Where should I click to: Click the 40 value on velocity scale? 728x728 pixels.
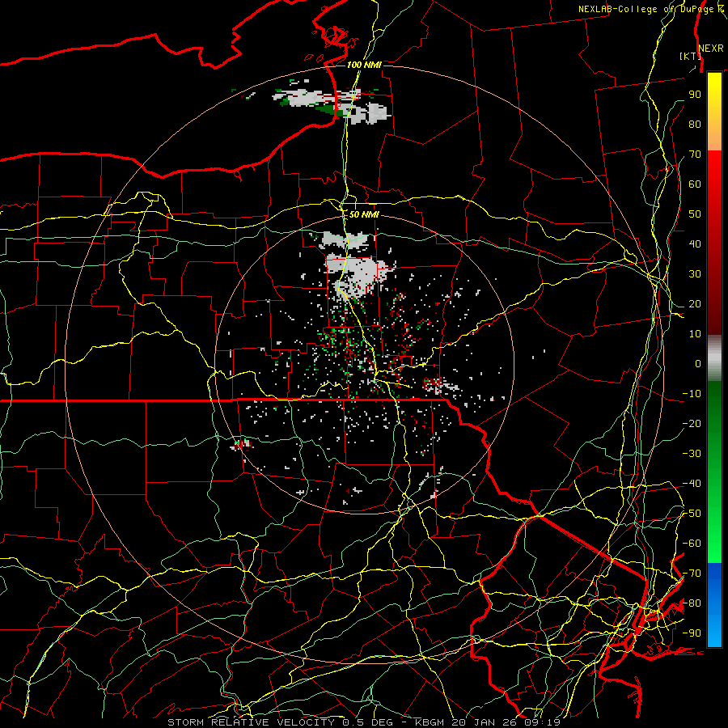click(x=695, y=243)
